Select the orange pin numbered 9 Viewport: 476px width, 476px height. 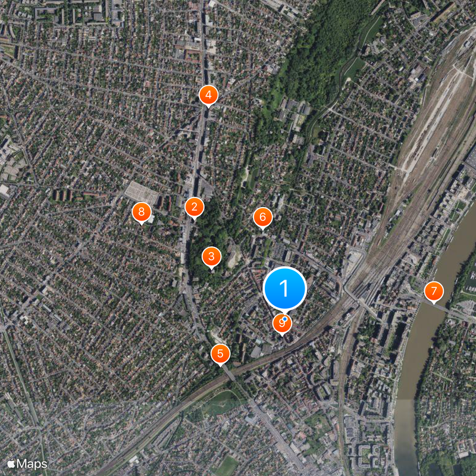[282, 324]
